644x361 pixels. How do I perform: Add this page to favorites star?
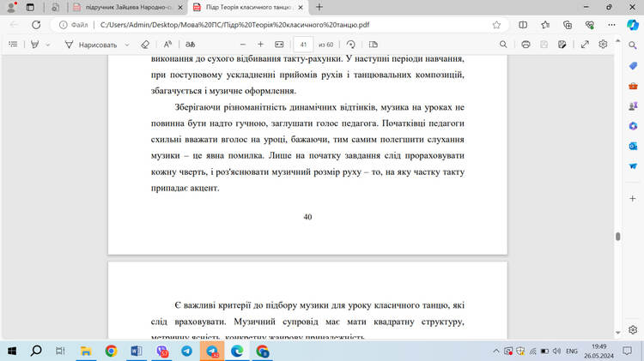click(496, 25)
